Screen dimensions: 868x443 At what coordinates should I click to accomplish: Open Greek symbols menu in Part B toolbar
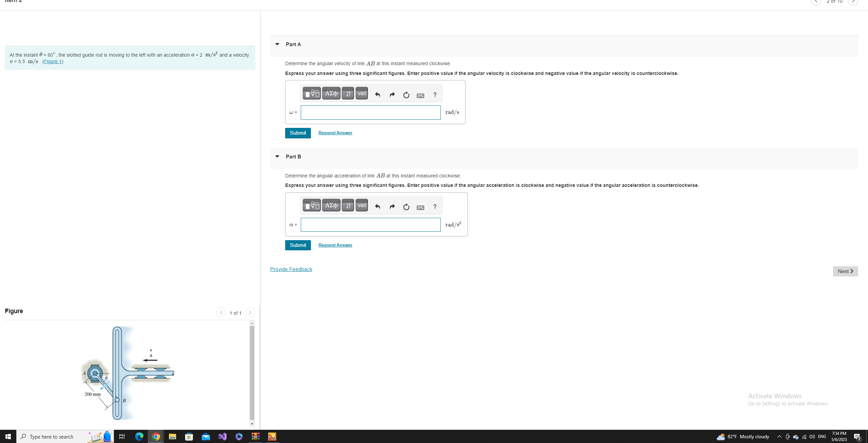click(x=331, y=206)
